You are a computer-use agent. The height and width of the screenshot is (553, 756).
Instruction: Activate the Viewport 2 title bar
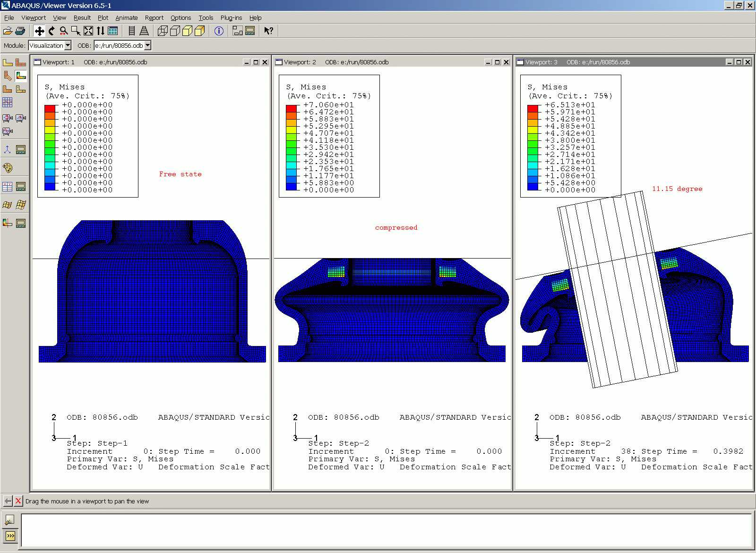pyautogui.click(x=392, y=62)
